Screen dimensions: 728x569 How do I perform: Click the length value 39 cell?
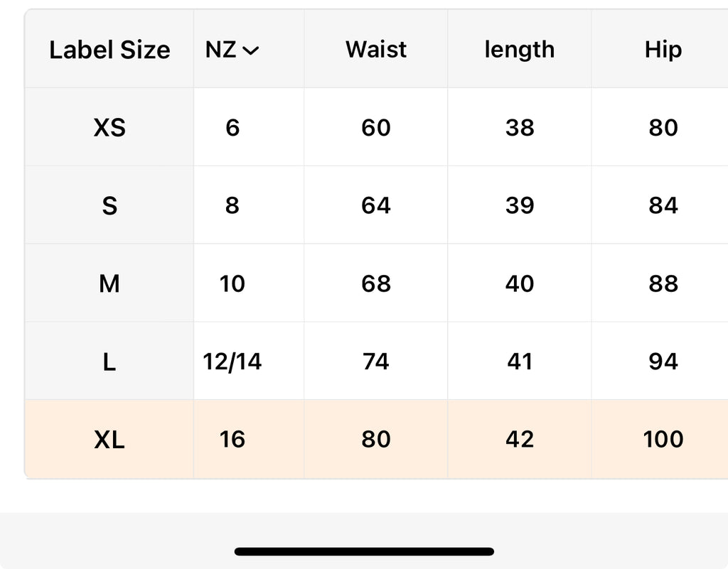[x=519, y=206]
